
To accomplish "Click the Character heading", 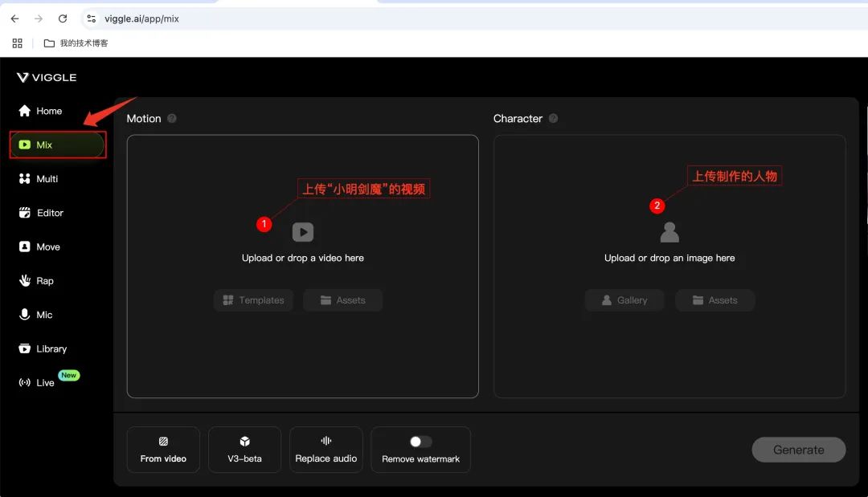I will point(518,118).
